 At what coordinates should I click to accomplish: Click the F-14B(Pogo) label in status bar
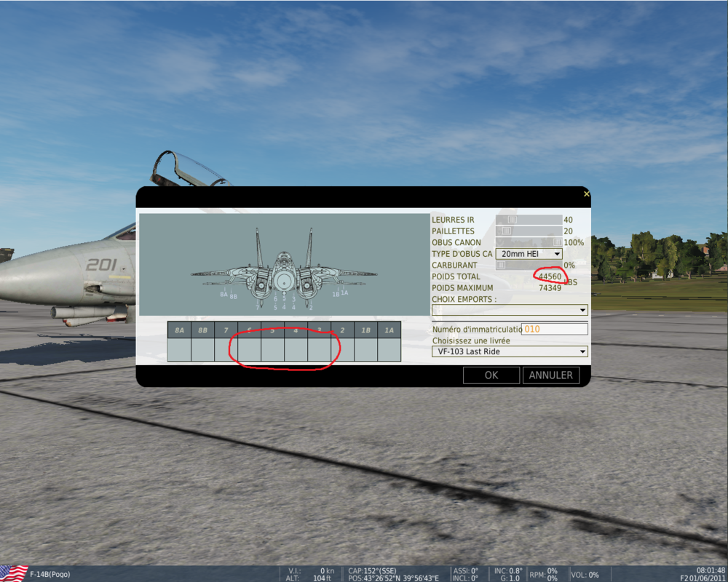[x=50, y=574]
